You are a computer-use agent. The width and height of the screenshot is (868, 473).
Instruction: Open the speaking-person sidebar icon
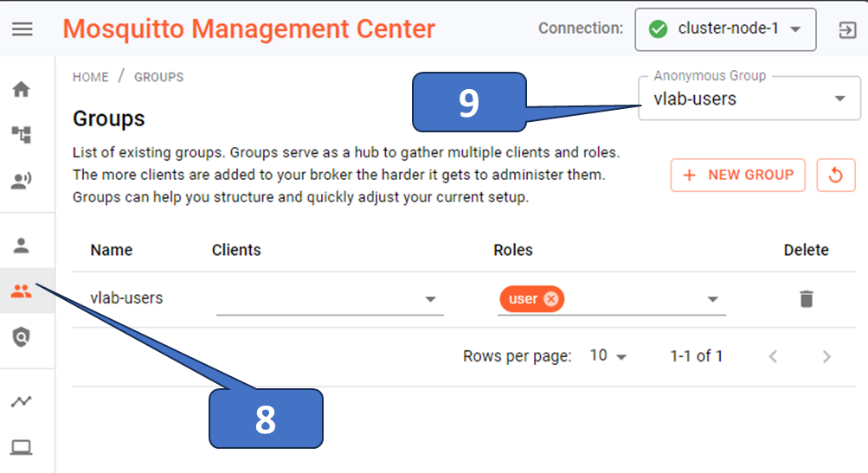(x=21, y=181)
